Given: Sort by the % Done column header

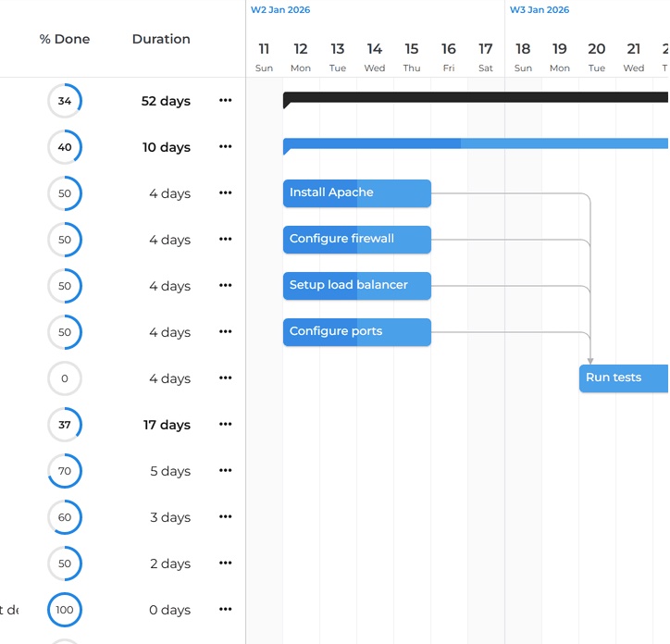Looking at the screenshot, I should tap(65, 39).
